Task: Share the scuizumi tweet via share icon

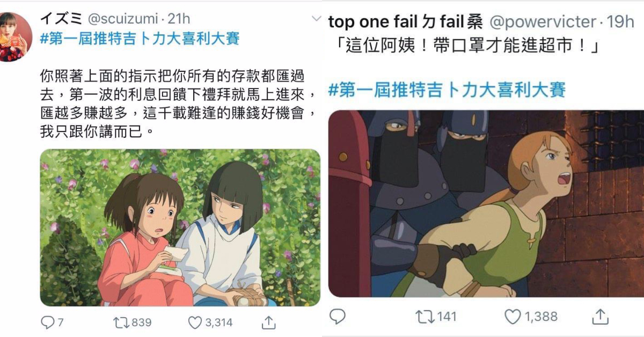Action: point(268,321)
